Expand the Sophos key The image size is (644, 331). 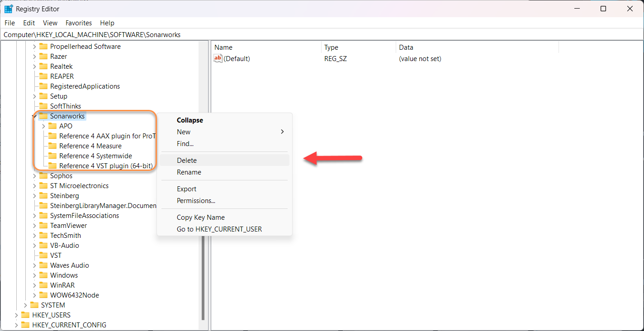pyautogui.click(x=34, y=175)
